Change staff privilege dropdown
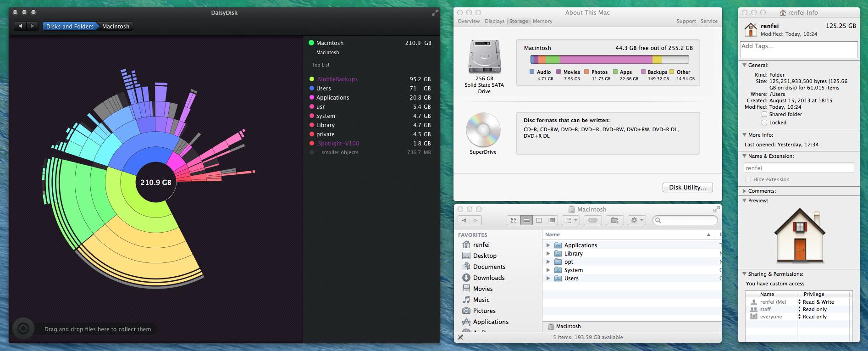Image resolution: width=868 pixels, height=351 pixels. click(824, 309)
